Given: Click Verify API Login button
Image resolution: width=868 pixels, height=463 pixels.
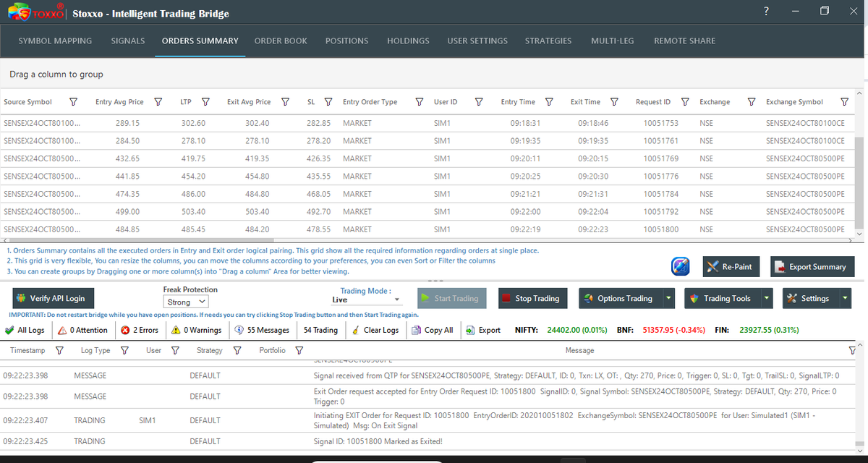Looking at the screenshot, I should click(54, 298).
